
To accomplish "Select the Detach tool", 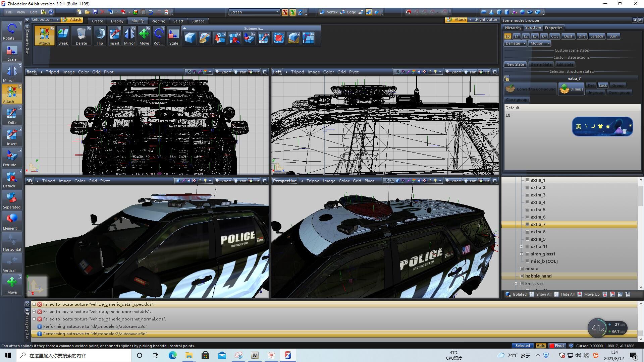I will tap(12, 179).
